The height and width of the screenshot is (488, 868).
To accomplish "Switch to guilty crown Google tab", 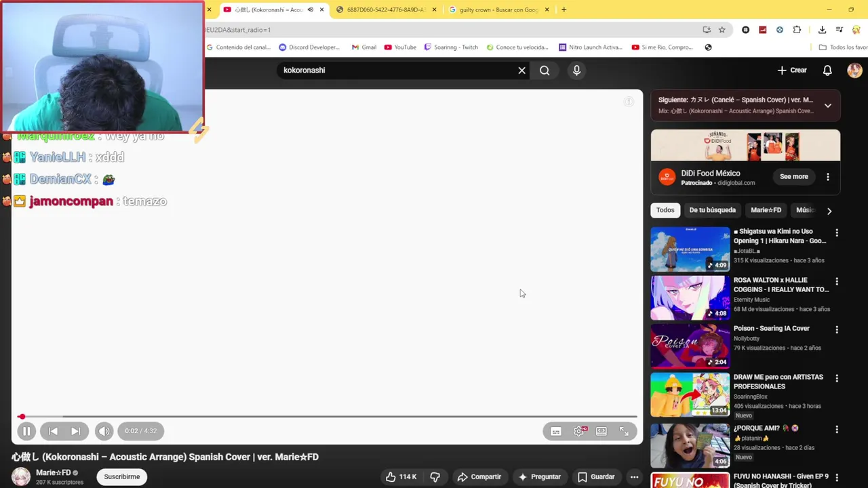I will (498, 9).
